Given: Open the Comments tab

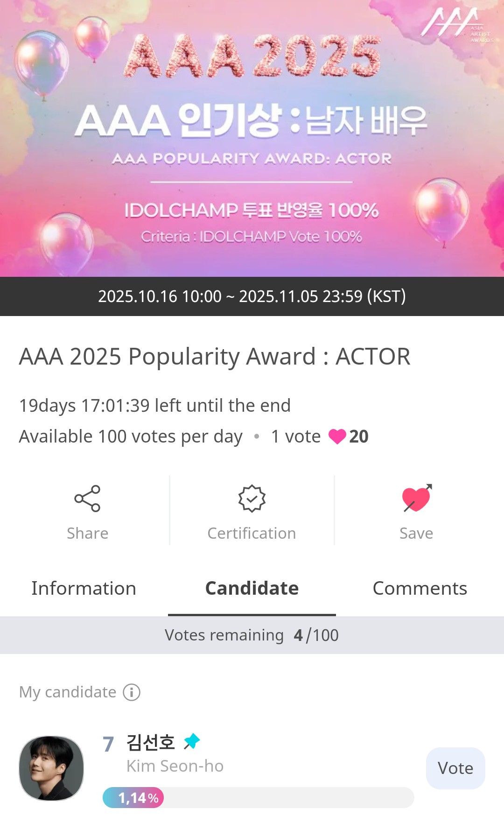Looking at the screenshot, I should 420,588.
